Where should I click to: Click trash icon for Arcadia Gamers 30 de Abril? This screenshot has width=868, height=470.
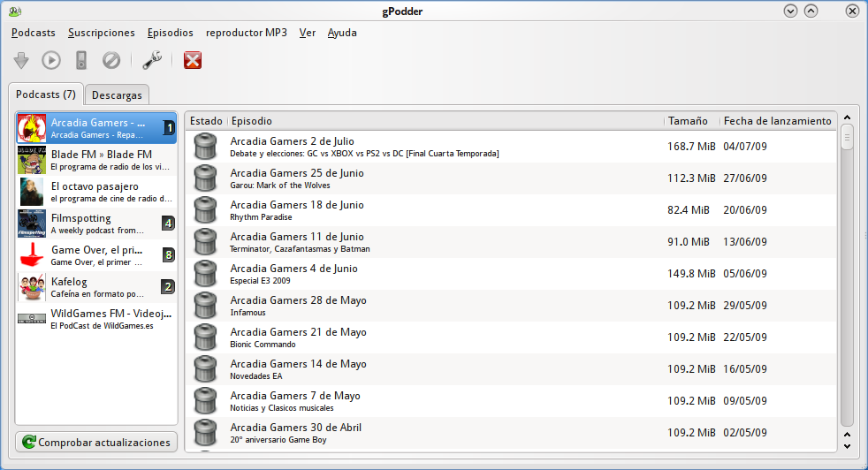[205, 433]
